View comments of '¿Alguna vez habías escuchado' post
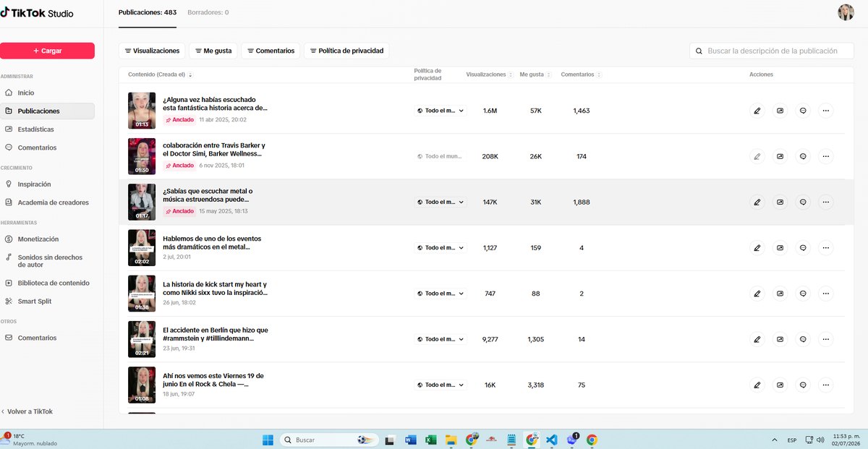The image size is (868, 449). click(803, 111)
